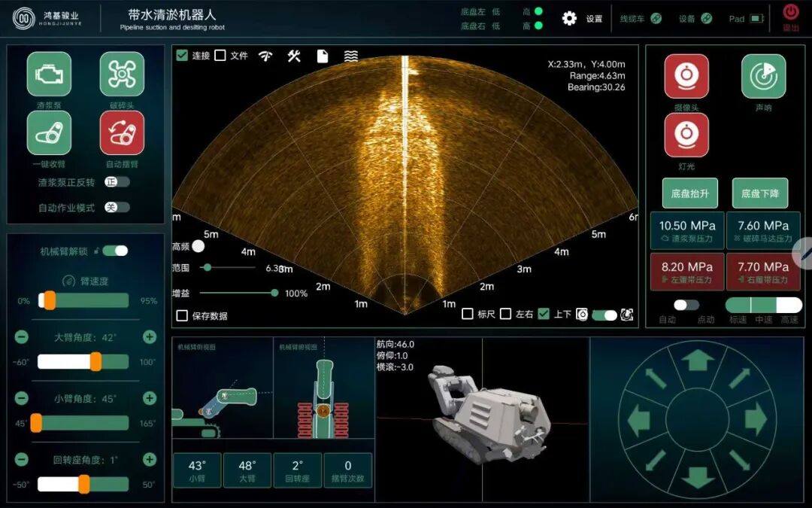Turn on the camera (摄像头) icon
This screenshot has width=812, height=508.
coord(686,76)
